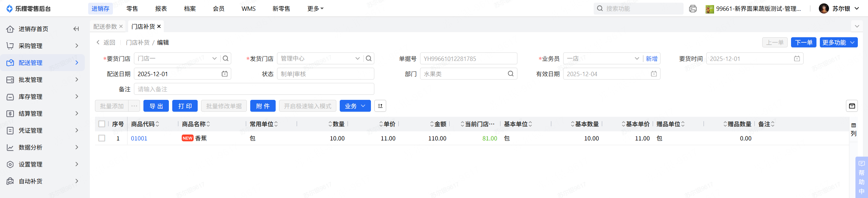Screen dimensions: 868x198
Task: Open the 更多功能 dropdown button
Action: 839,42
